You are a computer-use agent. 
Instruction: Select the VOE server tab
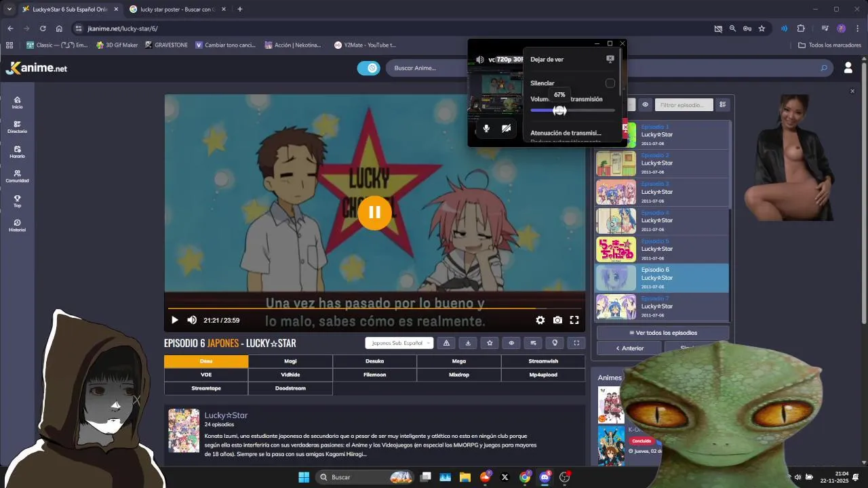click(x=206, y=375)
